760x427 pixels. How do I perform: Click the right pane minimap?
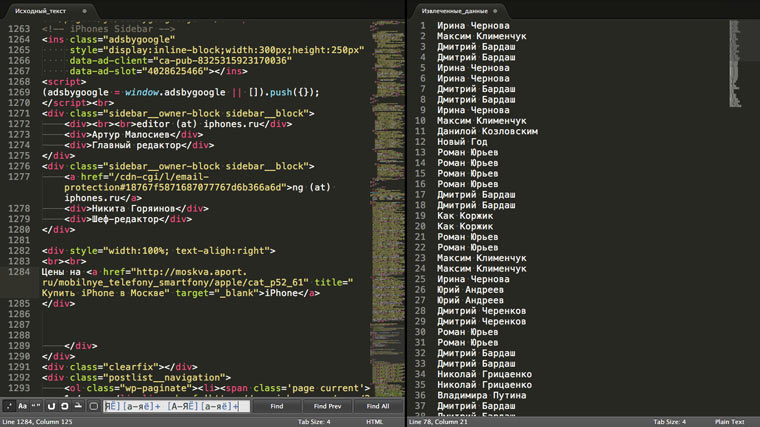[738, 60]
